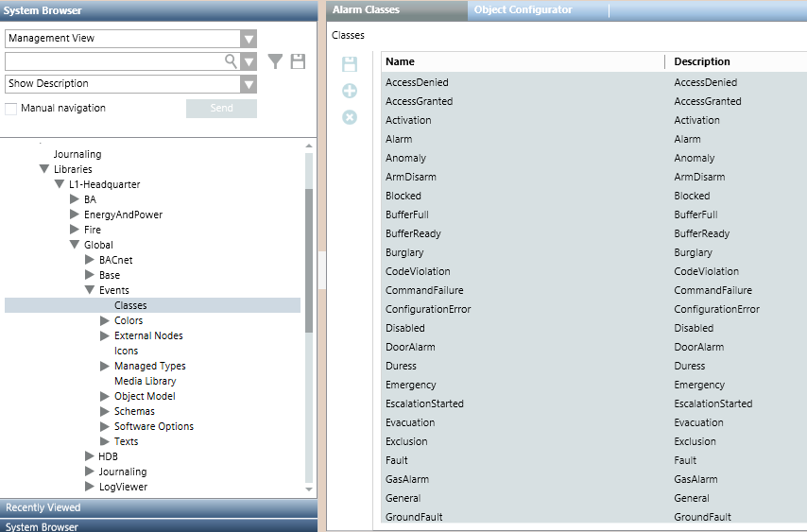Image resolution: width=807 pixels, height=532 pixels.
Task: Click the search magnifier icon
Action: click(230, 61)
